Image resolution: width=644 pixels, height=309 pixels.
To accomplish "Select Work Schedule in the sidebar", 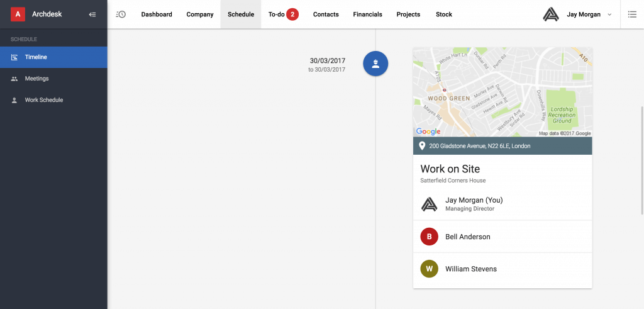I will coord(54,100).
